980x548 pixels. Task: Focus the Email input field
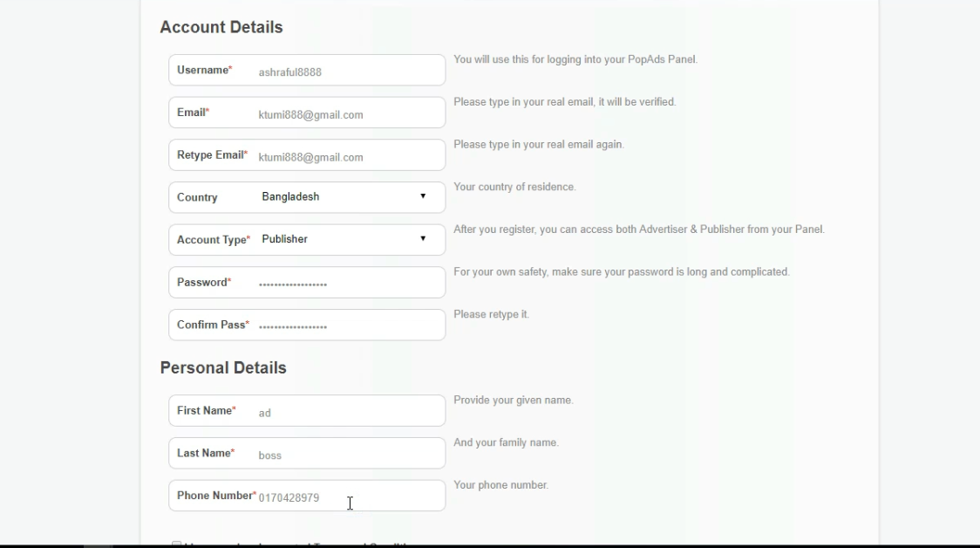pyautogui.click(x=349, y=114)
